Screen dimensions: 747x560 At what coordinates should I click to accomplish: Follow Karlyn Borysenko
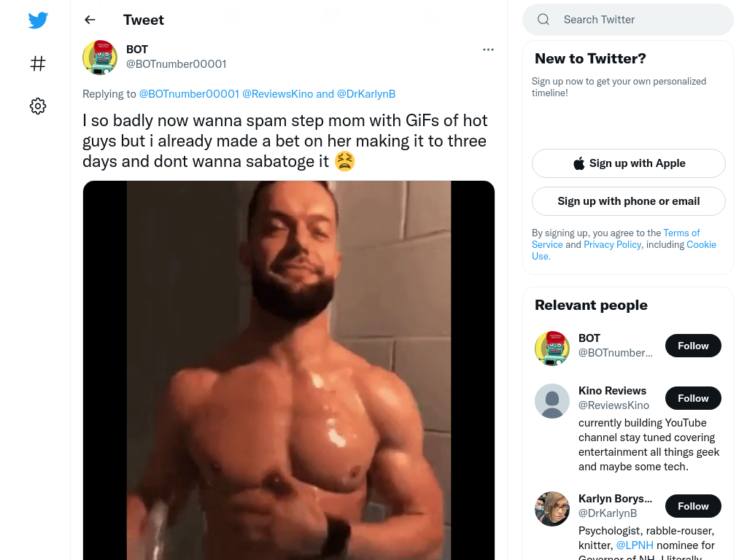click(x=693, y=506)
